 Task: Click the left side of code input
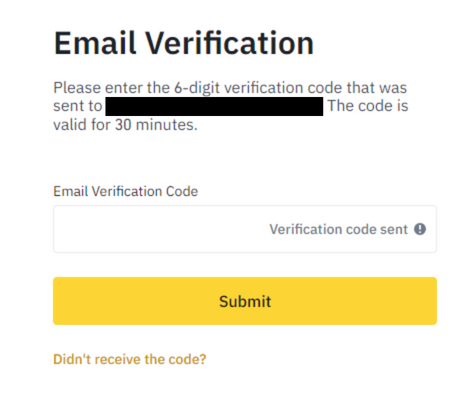pos(100,229)
